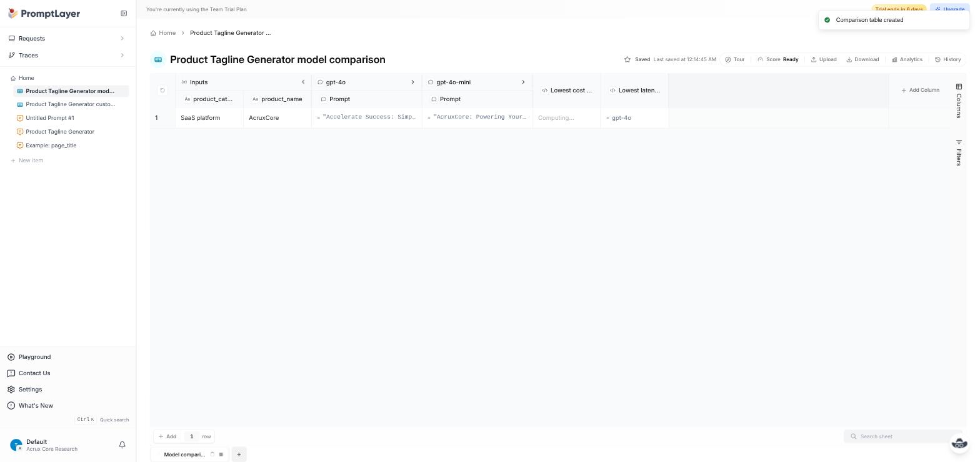
Task: Open the Filters side panel
Action: click(959, 152)
